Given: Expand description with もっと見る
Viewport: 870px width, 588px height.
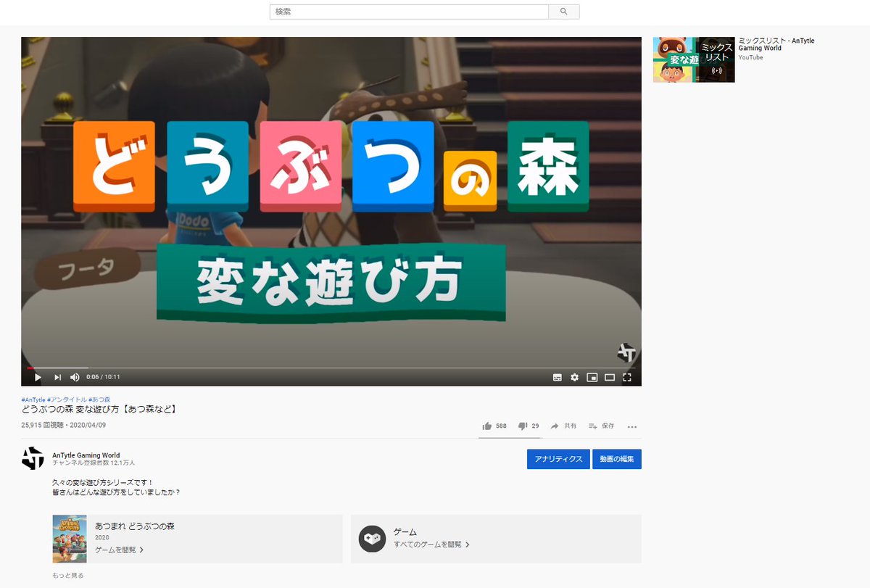Looking at the screenshot, I should (x=68, y=575).
